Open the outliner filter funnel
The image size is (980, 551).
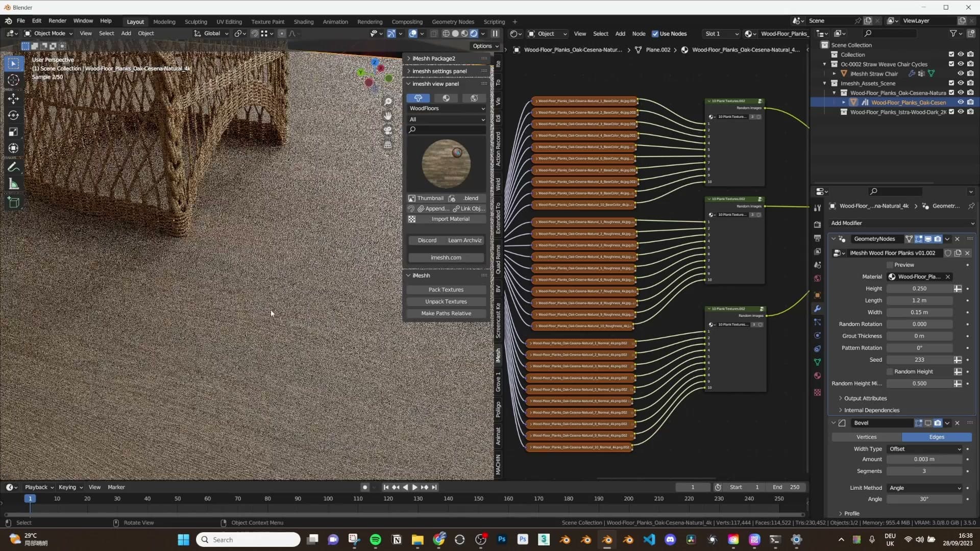pos(953,34)
